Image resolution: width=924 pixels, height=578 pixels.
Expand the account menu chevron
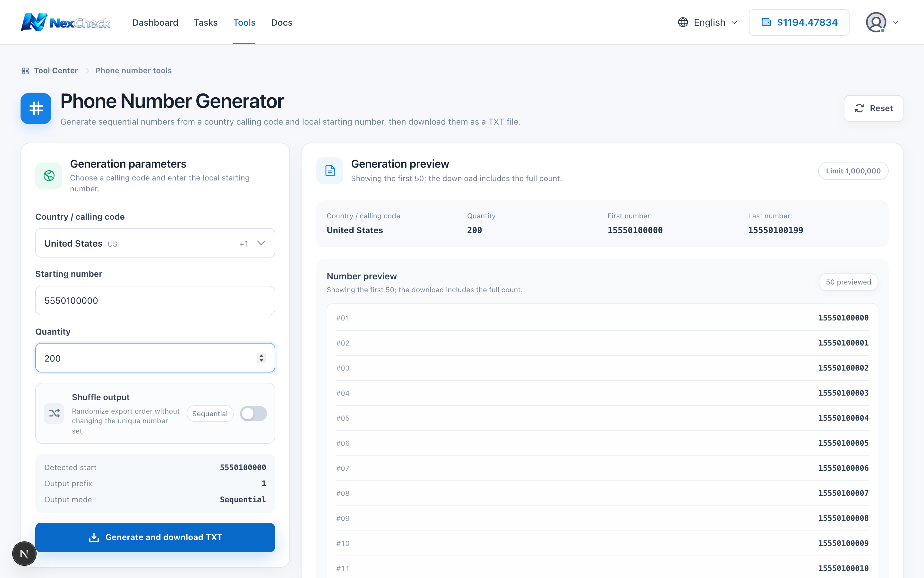(x=895, y=22)
